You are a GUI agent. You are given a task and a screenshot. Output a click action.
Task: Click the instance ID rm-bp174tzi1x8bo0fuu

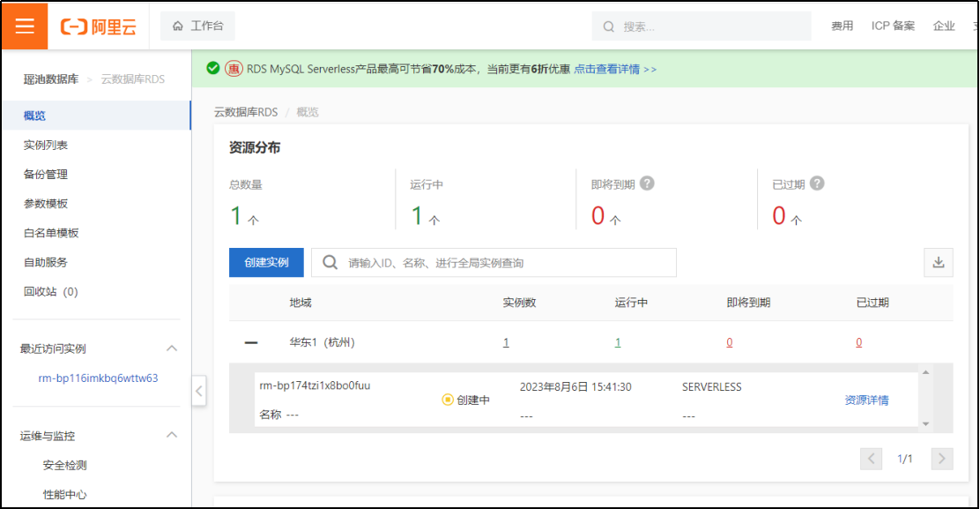(315, 385)
